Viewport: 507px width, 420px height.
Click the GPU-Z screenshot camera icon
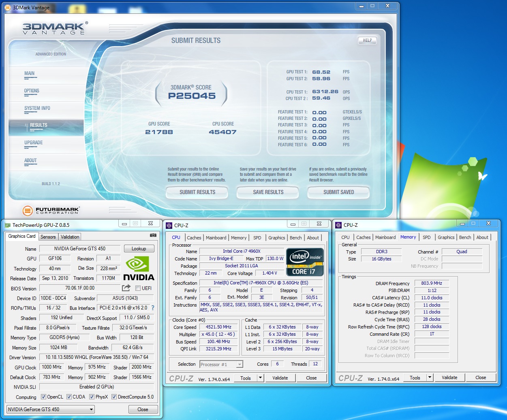pyautogui.click(x=153, y=235)
